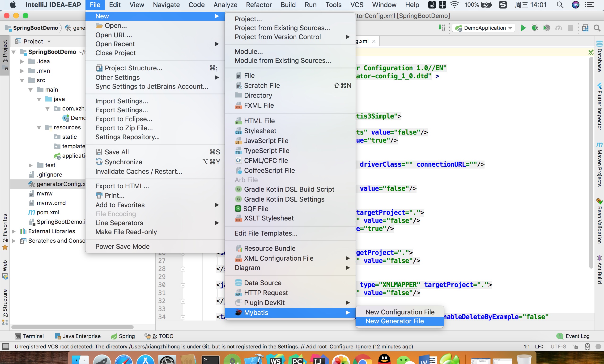This screenshot has width=604, height=364.
Task: Collapse the src folder
Action: [x=22, y=80]
